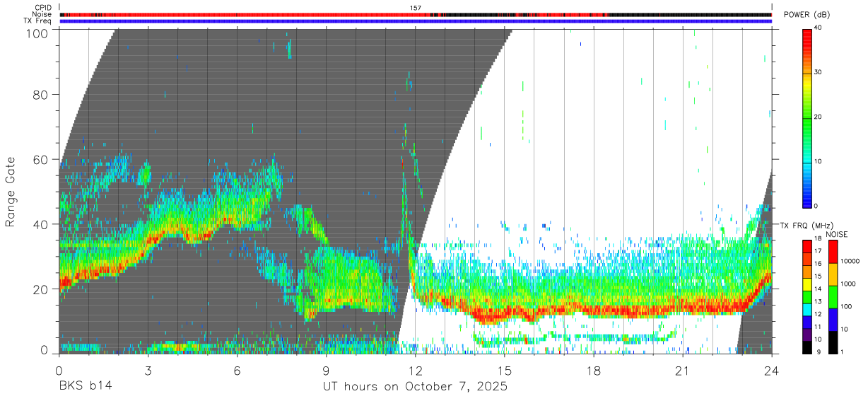This screenshot has width=868, height=401.
Task: Click the NOISE legend title
Action: click(x=836, y=234)
